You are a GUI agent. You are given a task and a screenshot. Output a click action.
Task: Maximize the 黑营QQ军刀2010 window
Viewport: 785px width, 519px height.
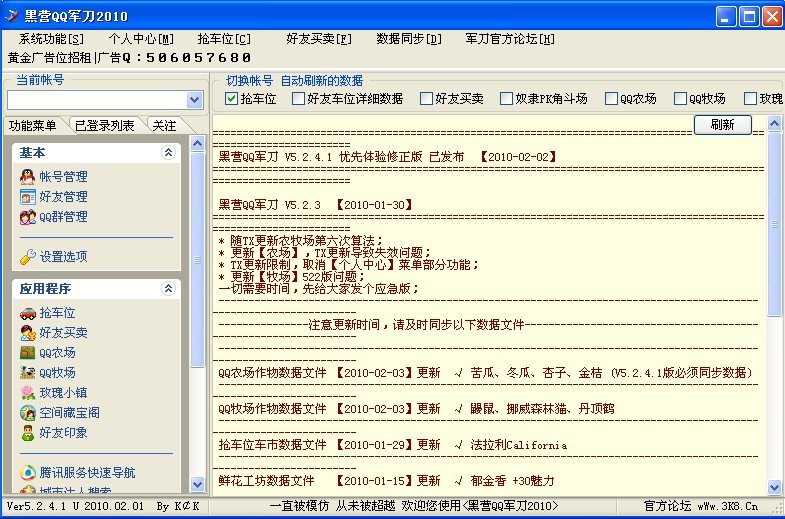tap(749, 17)
